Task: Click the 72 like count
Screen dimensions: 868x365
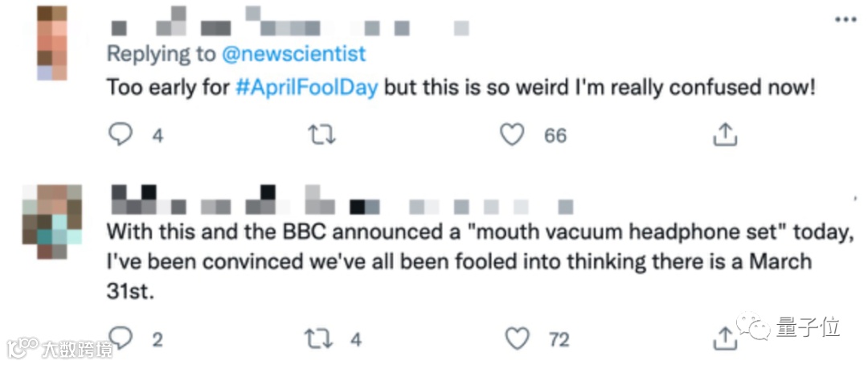Action: pyautogui.click(x=559, y=339)
